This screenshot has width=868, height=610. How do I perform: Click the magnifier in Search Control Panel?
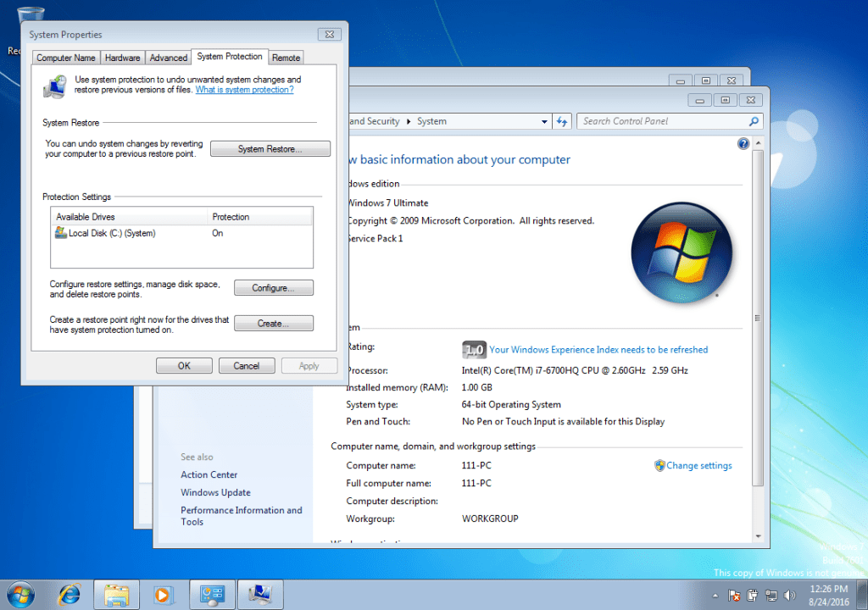point(754,121)
